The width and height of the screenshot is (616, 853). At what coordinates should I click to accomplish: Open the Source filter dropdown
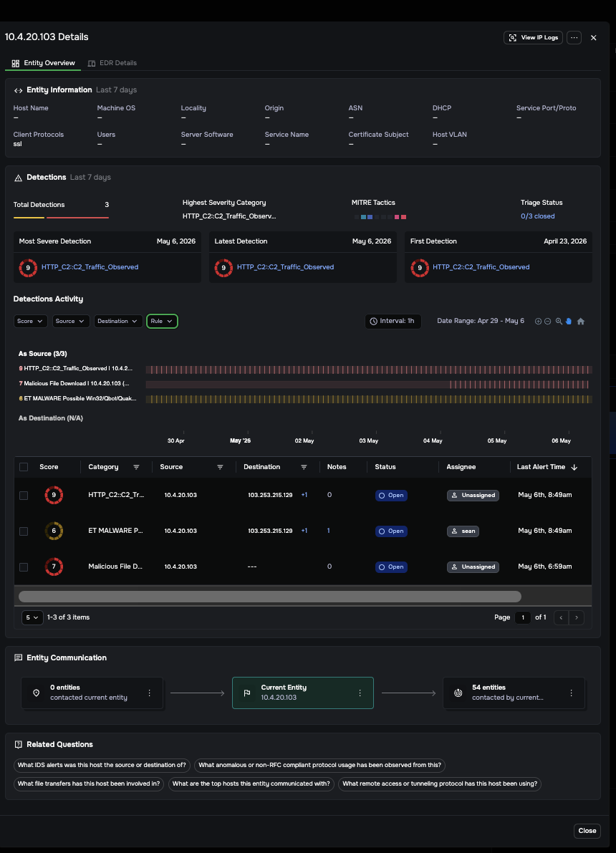click(72, 322)
